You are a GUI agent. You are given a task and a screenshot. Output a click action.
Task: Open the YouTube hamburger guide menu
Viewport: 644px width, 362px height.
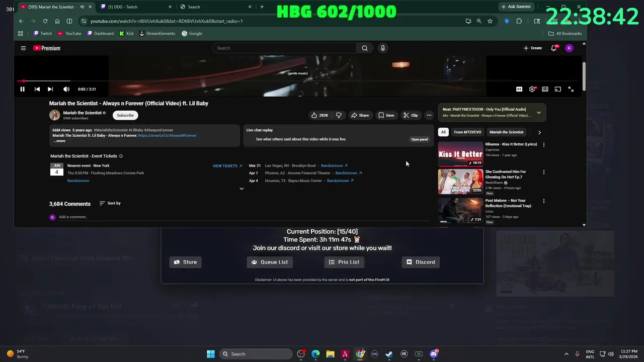tap(23, 48)
